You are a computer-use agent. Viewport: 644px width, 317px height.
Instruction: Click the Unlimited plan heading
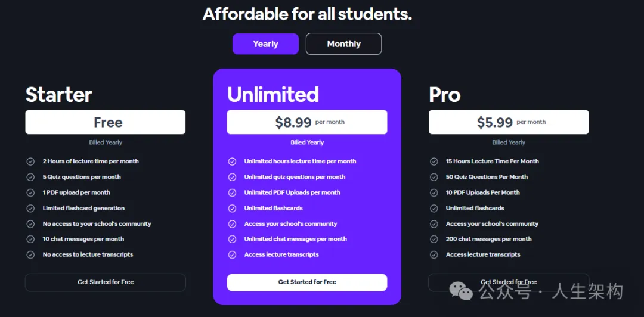[x=273, y=94]
